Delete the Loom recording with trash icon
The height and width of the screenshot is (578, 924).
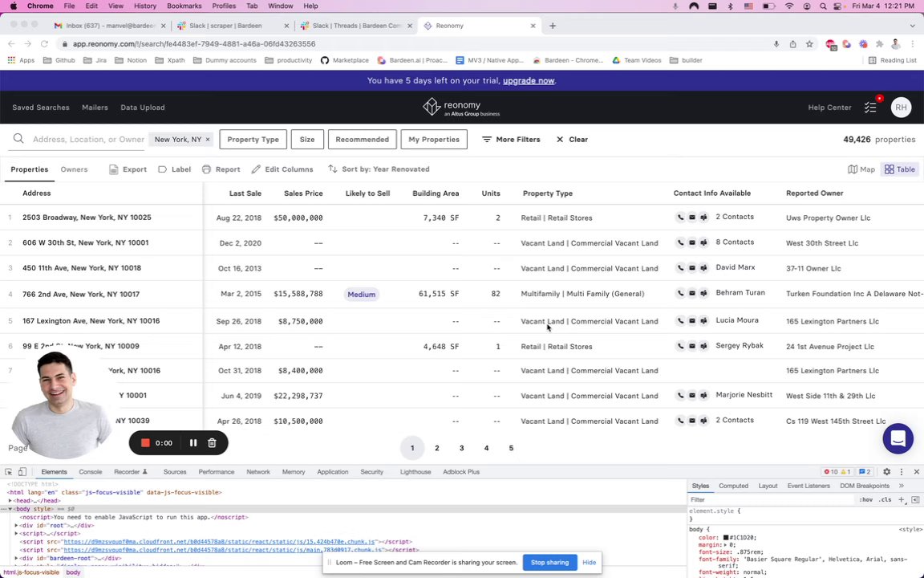[x=212, y=443]
